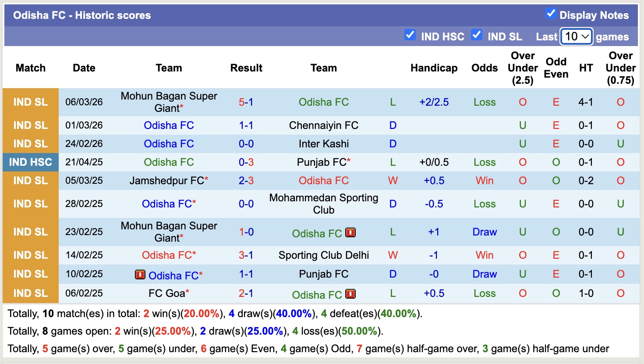Click the red card icon beside Odisha FC in the FC Goa row

(x=350, y=295)
